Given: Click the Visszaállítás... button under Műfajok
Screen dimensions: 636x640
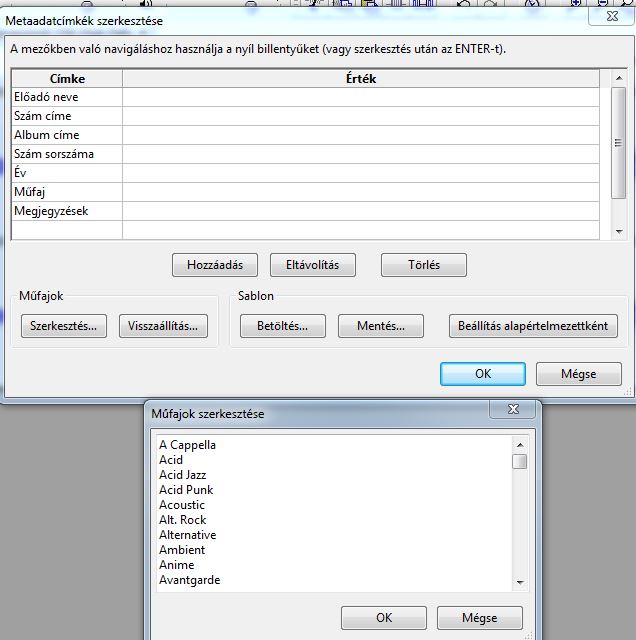Looking at the screenshot, I should pos(164,326).
